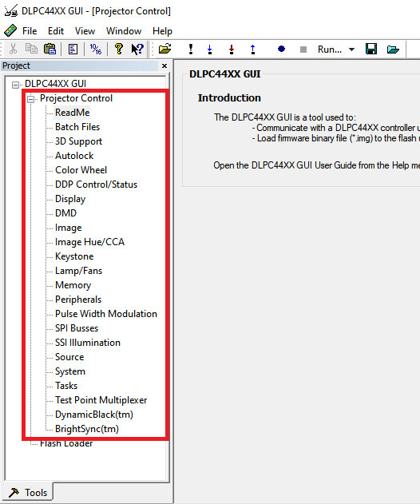The height and width of the screenshot is (504, 420).
Task: Click the arrow-with-question-mark context help icon
Action: pos(137,50)
